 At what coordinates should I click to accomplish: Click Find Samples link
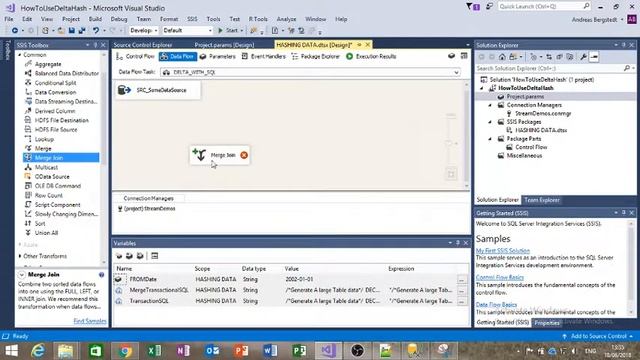tap(90, 321)
